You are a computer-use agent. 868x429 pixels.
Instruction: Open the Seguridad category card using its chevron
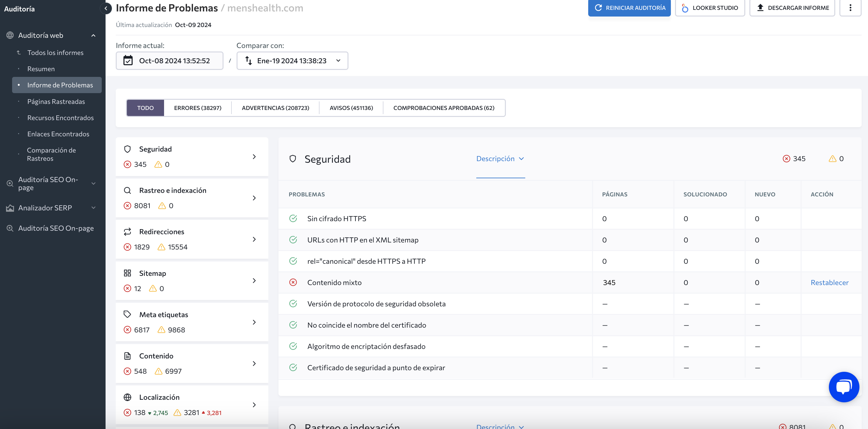254,157
